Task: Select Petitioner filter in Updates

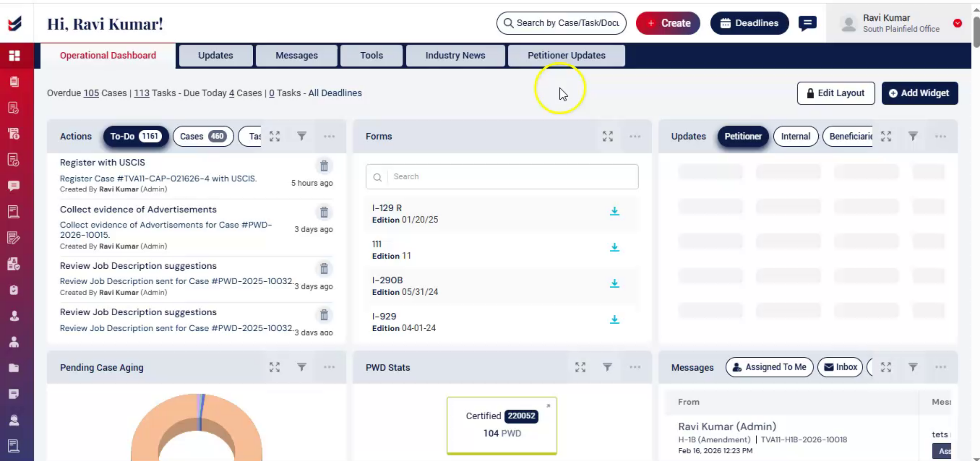Action: (x=743, y=136)
